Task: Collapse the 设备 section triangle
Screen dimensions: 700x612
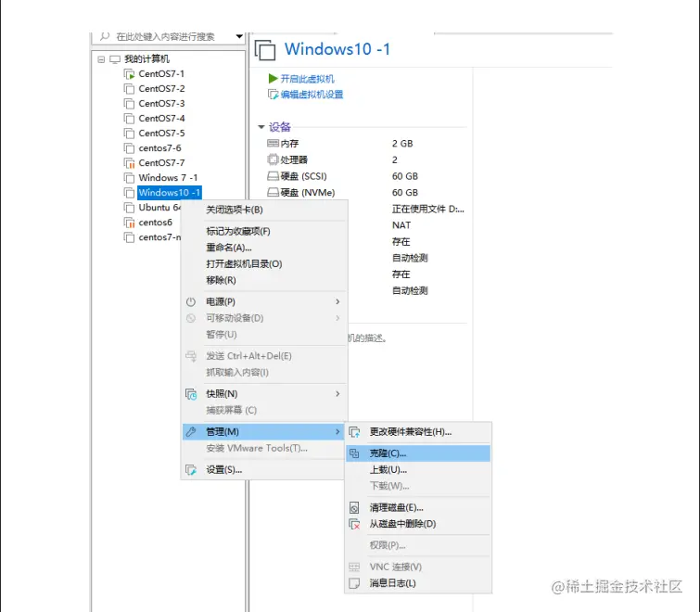Action: [x=261, y=127]
